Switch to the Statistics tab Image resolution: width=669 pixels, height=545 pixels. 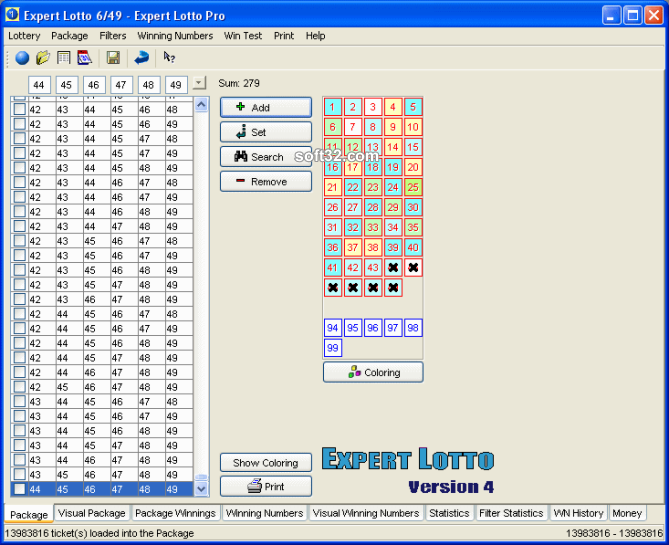pyautogui.click(x=449, y=513)
